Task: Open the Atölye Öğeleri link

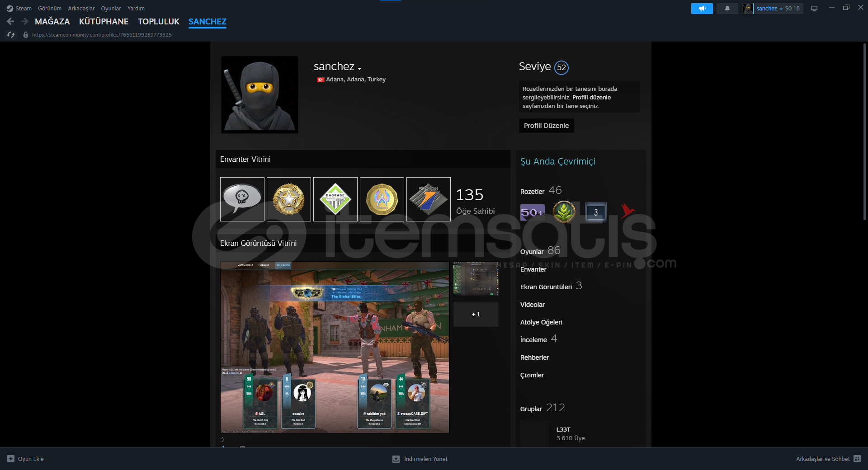Action: (x=541, y=322)
